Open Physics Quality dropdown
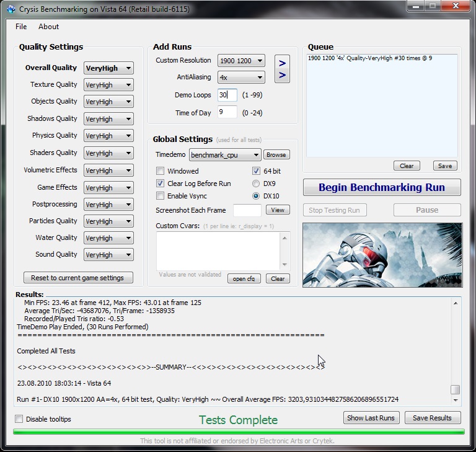Screen dimensions: 476x452 click(x=108, y=136)
